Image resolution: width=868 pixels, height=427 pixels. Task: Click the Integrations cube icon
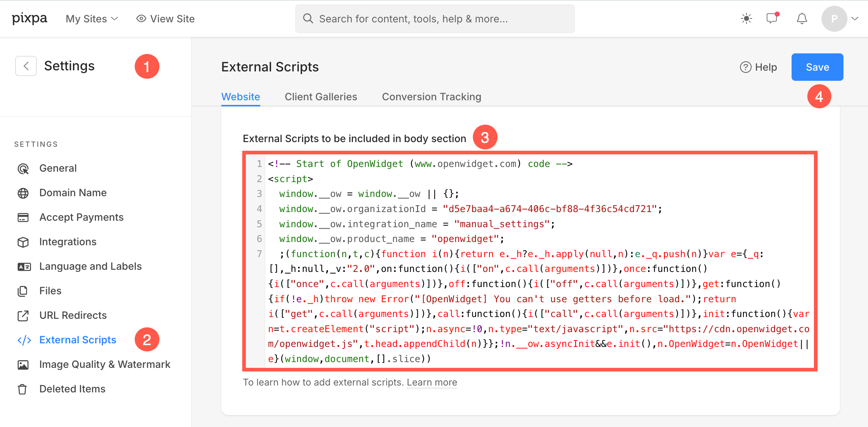pos(23,242)
